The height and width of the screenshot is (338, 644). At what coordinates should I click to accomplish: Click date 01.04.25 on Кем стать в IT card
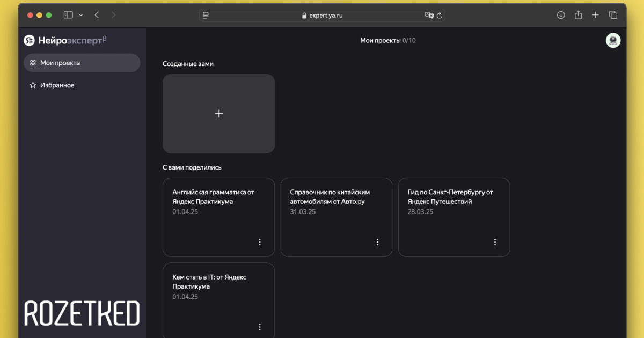[185, 297]
